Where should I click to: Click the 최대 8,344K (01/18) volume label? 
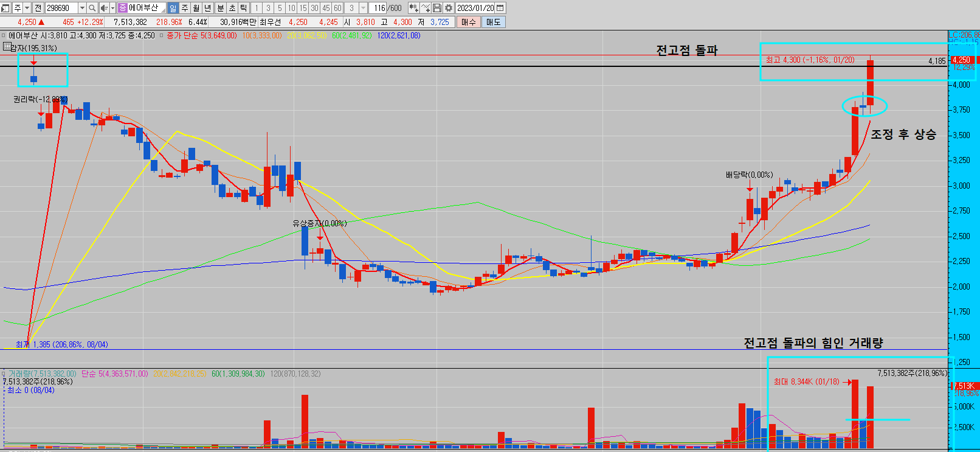point(806,381)
